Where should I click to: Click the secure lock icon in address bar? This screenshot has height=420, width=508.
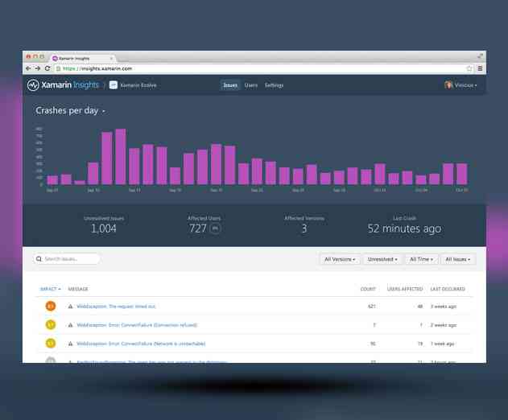click(58, 68)
